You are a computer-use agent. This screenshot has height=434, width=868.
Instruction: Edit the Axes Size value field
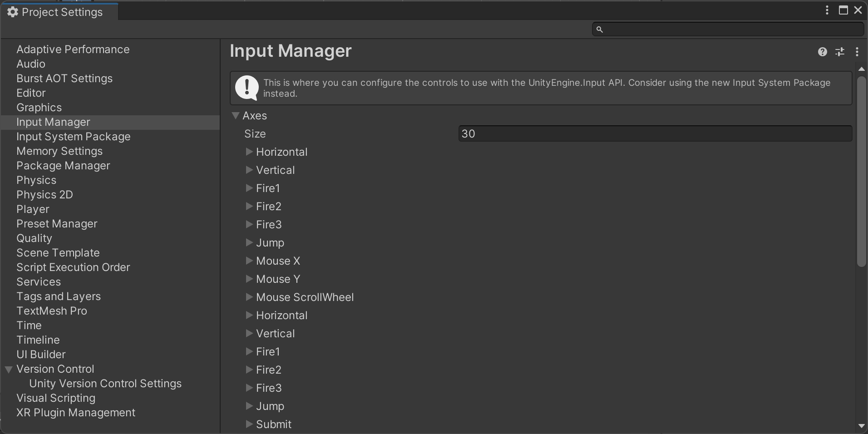(x=655, y=133)
